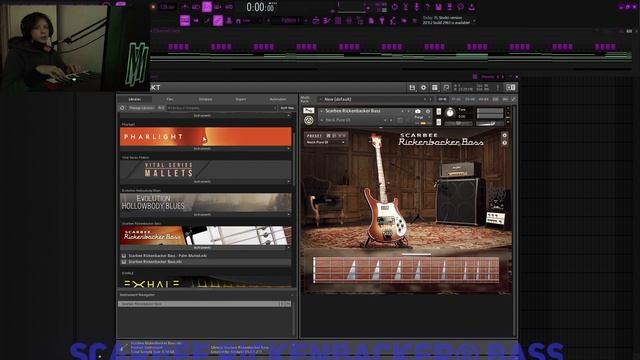Open Kontakt options via the gear icon
Screen dimensions: 640x360
[x=423, y=87]
